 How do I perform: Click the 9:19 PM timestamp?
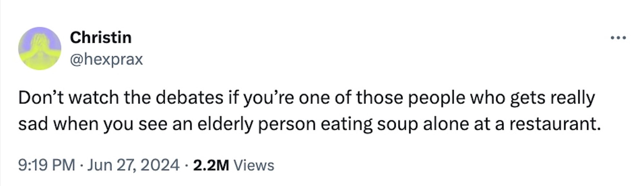pyautogui.click(x=46, y=165)
